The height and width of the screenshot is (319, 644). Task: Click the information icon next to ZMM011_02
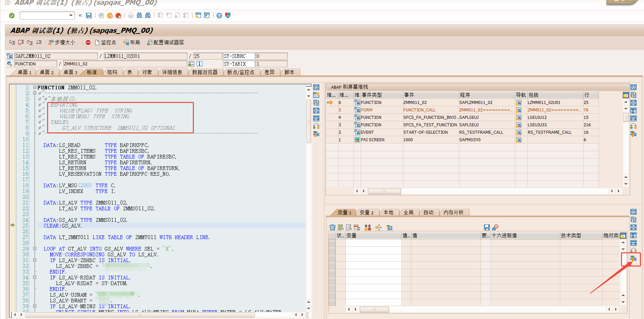pyautogui.click(x=199, y=64)
